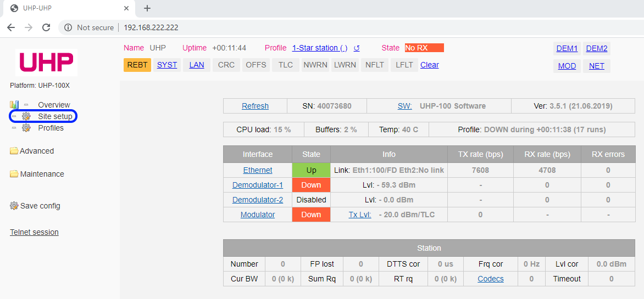
Task: Collapse the Site setup tree node
Action: (x=14, y=116)
